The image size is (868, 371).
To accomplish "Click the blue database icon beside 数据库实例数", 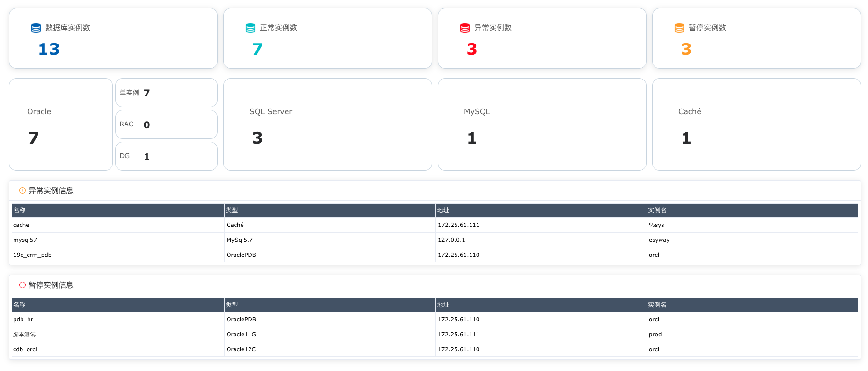I will point(36,28).
